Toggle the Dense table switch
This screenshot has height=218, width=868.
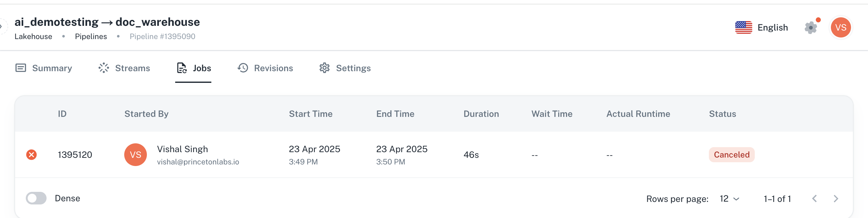tap(36, 198)
